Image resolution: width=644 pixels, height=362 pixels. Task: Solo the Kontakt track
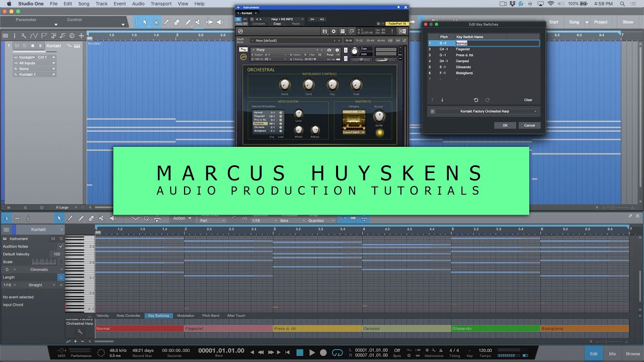24,46
